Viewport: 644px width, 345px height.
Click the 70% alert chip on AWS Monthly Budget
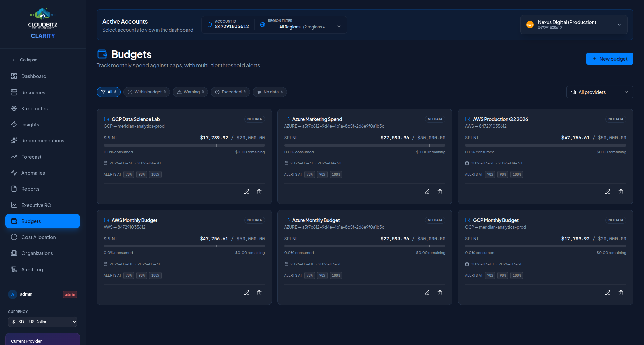point(129,275)
